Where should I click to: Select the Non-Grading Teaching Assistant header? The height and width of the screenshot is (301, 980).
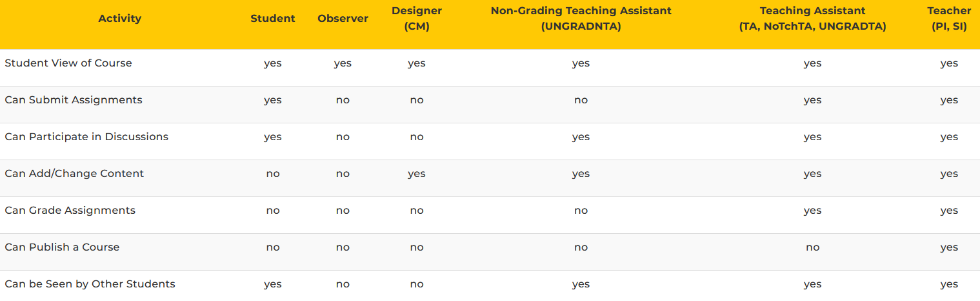(x=581, y=18)
